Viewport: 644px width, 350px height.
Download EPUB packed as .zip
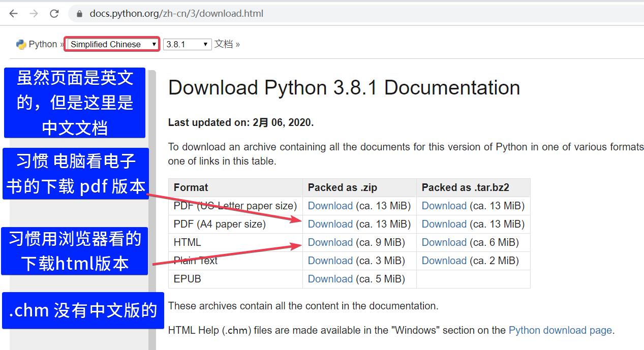click(x=330, y=279)
